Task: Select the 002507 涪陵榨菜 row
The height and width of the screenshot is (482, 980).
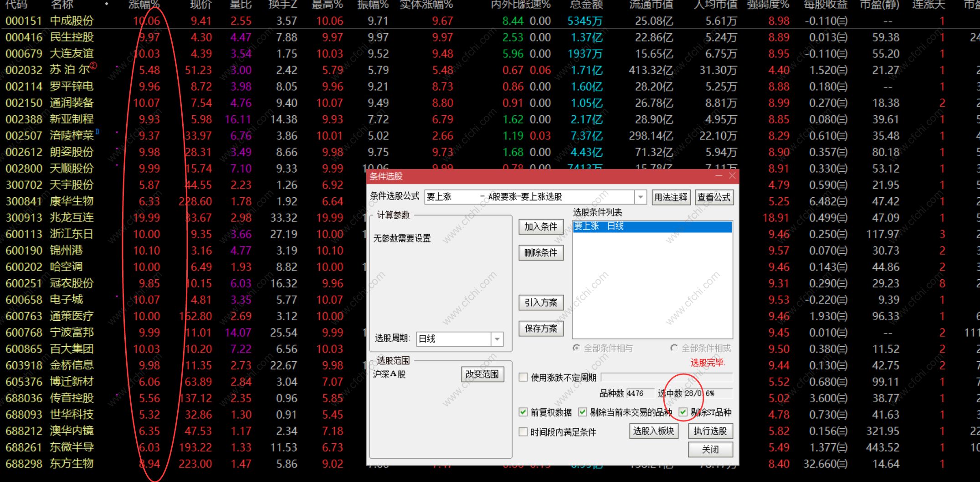Action: click(490, 136)
